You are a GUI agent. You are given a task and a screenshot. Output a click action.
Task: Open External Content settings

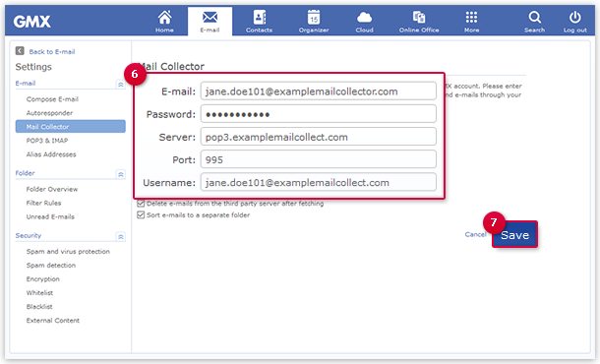53,321
